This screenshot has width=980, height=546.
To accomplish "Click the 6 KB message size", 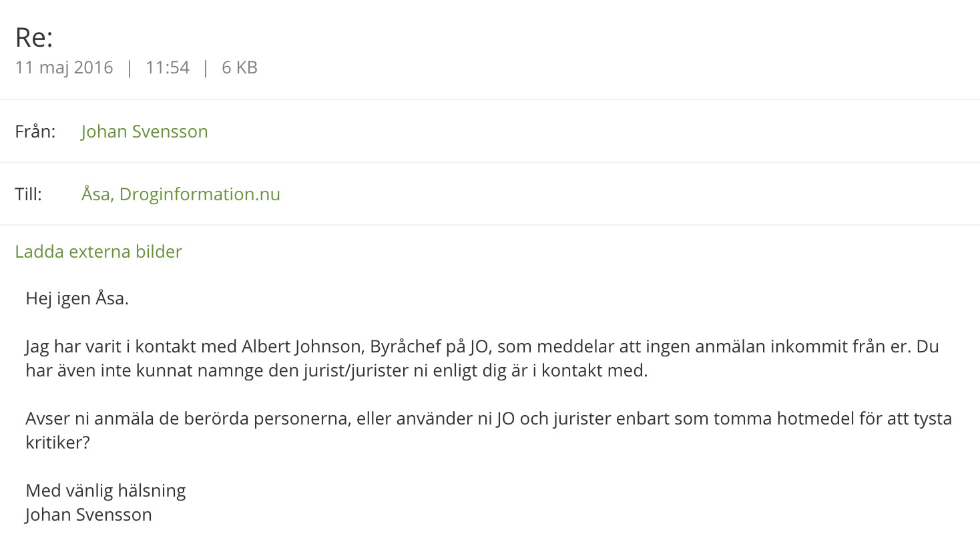I will (x=240, y=67).
